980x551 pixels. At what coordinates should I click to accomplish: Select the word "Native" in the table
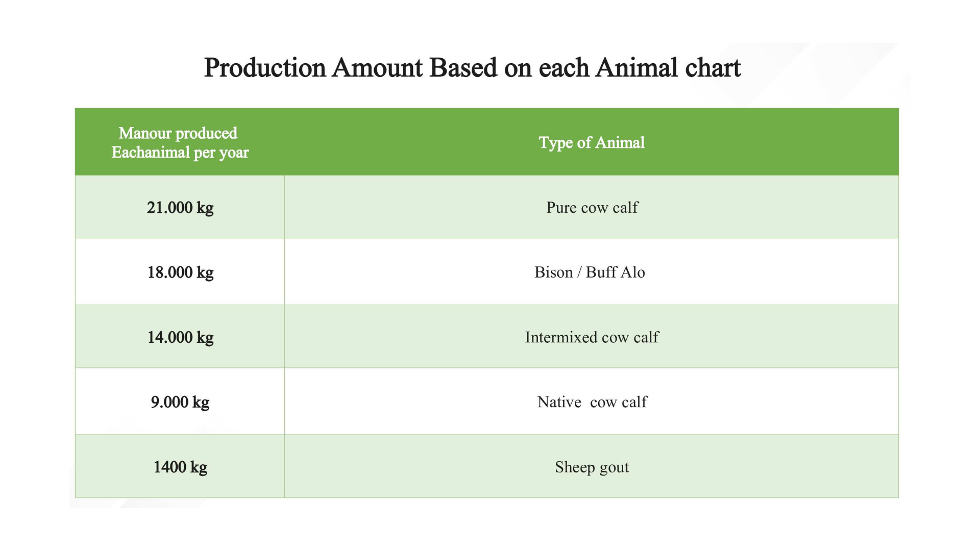pos(559,402)
